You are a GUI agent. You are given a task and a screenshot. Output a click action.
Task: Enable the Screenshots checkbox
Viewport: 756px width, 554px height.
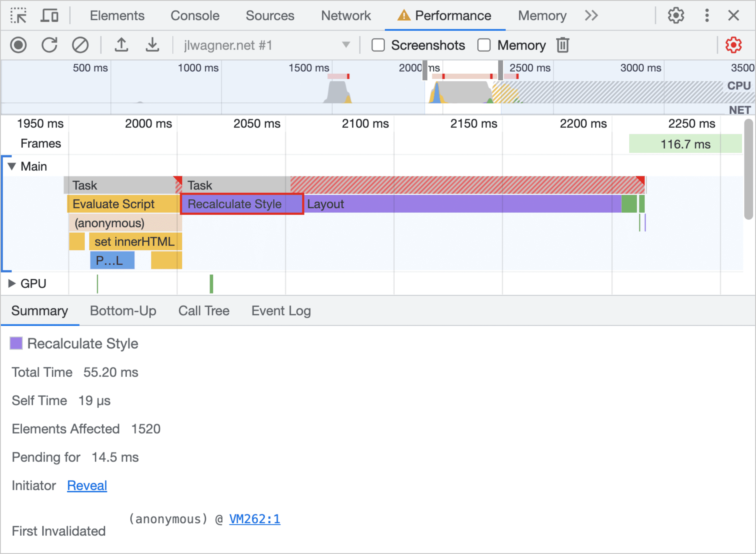click(x=376, y=45)
